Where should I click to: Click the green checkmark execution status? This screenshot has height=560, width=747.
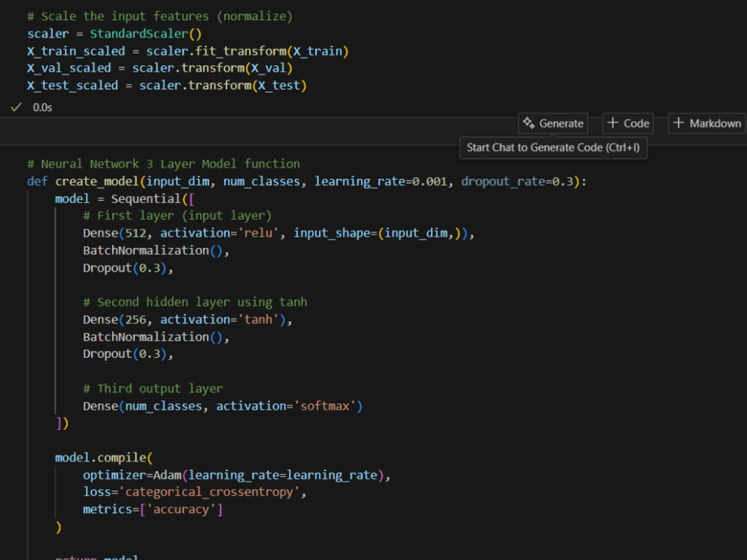tap(16, 107)
